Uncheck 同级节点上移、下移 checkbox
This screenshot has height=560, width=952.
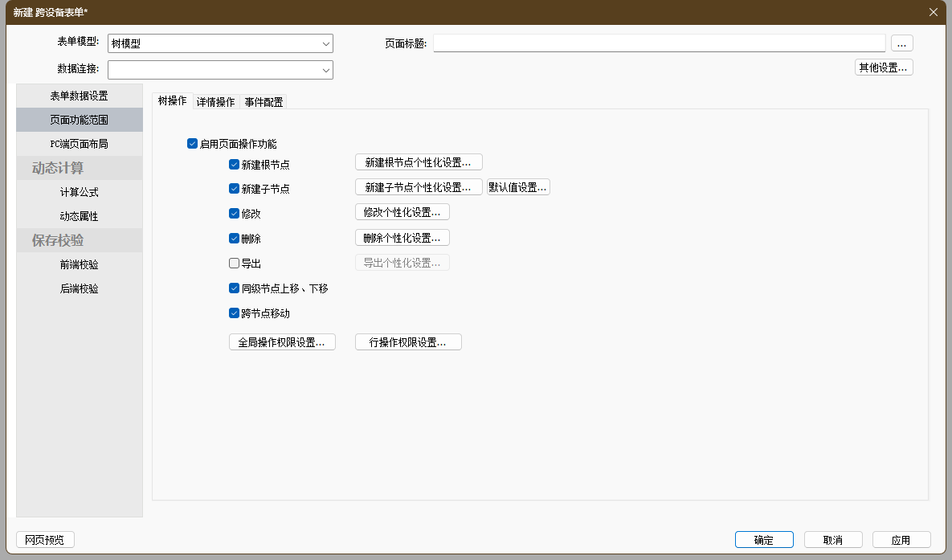tap(234, 288)
